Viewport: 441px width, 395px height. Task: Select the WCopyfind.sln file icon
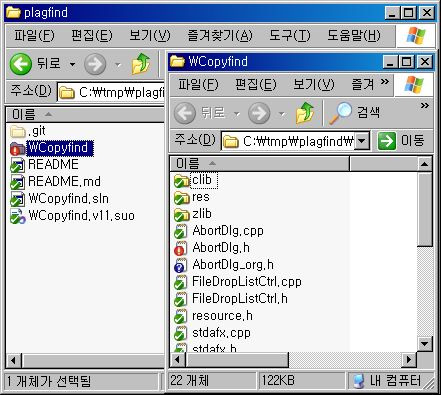tap(18, 199)
